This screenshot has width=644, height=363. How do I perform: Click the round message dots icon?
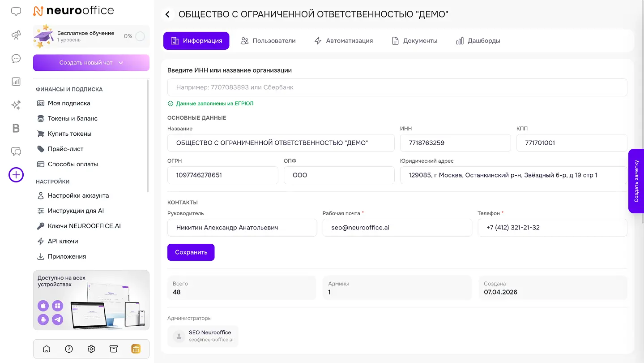coord(16,58)
